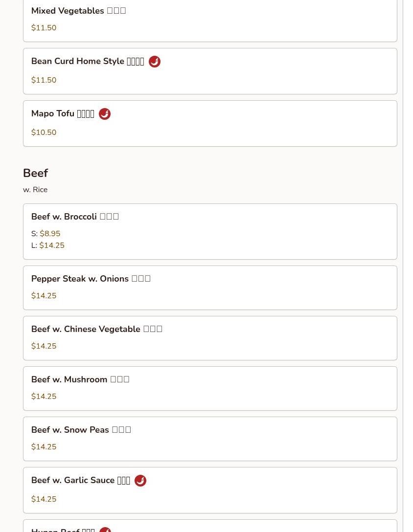This screenshot has width=413, height=532.
Task: Open the Mixed Vegetables menu item
Action: [78, 11]
